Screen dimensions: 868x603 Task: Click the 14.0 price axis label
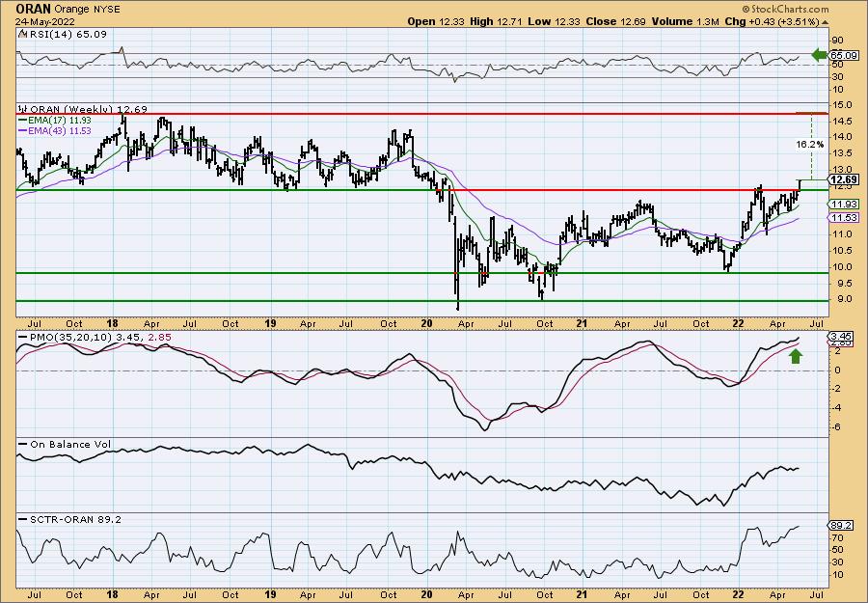(x=842, y=137)
